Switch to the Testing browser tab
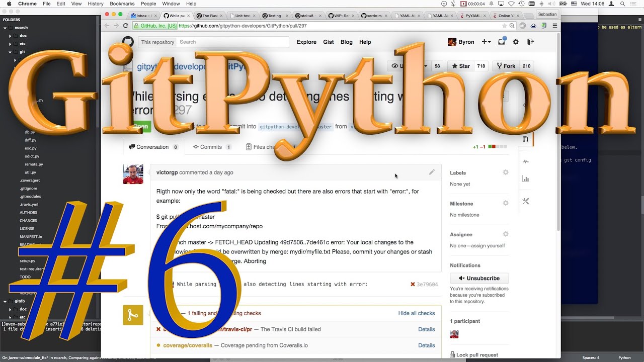Screen dimensions: 644x362 (274, 16)
